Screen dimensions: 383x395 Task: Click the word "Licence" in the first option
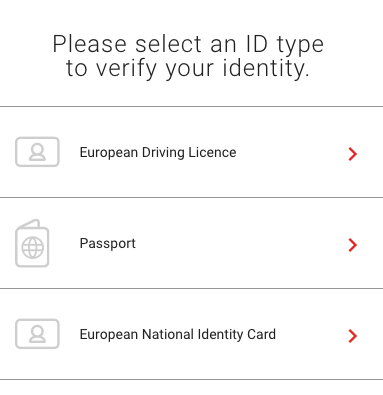(x=212, y=152)
